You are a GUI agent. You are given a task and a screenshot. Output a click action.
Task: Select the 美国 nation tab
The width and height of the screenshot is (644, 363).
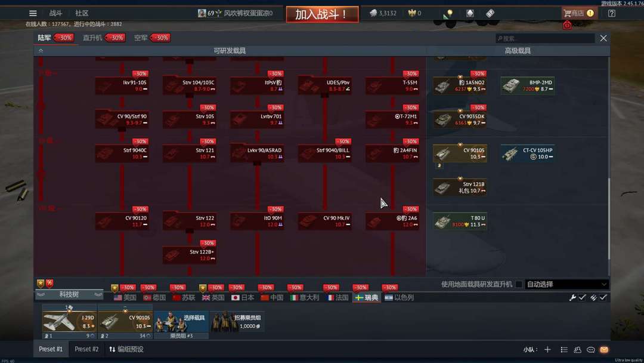(x=125, y=297)
